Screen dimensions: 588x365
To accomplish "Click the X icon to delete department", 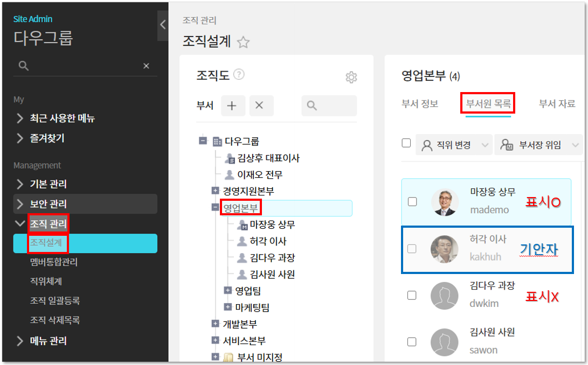I will 259,106.
